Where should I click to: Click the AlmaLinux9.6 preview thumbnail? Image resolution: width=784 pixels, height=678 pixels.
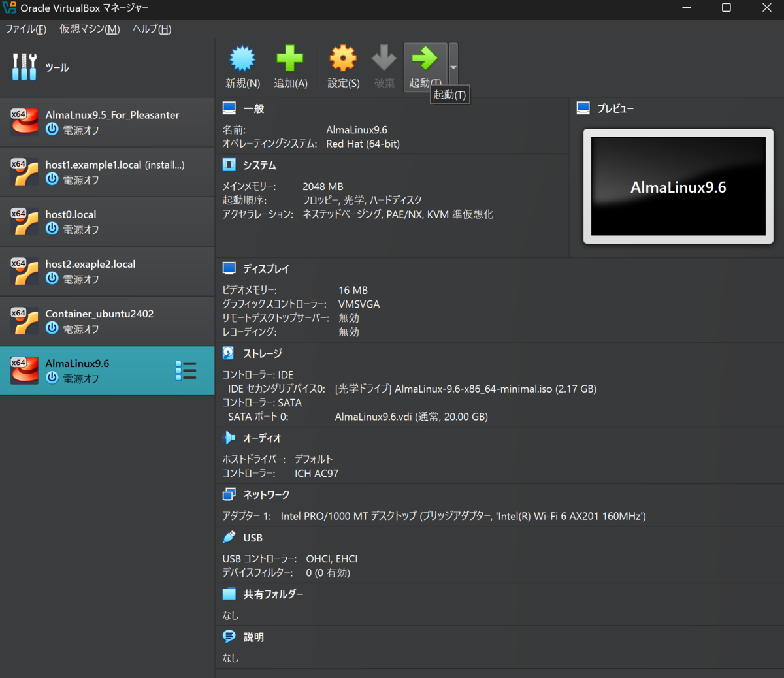678,186
